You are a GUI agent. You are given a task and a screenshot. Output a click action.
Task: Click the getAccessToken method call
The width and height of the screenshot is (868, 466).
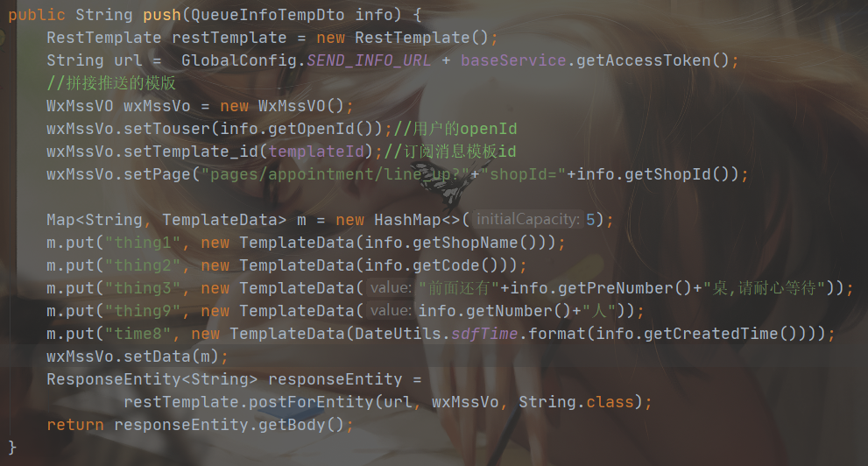643,60
